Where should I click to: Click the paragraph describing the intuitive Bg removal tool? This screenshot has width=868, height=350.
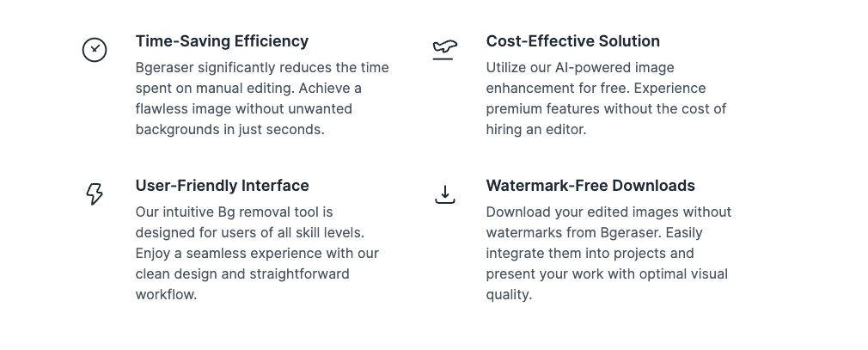pos(257,253)
